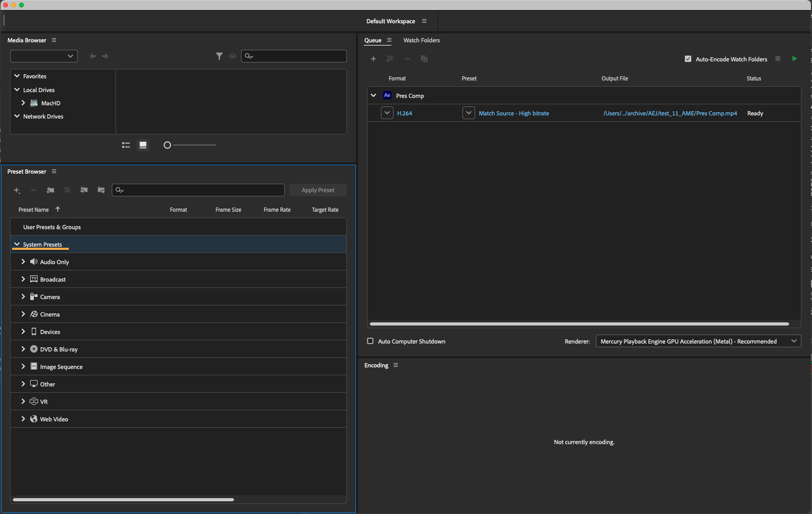
Task: Open the Queue panel menu icon
Action: [389, 40]
